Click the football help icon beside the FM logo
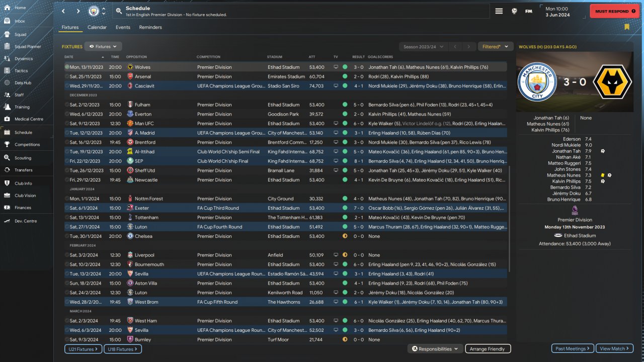The width and height of the screenshot is (644, 362). pos(514,11)
